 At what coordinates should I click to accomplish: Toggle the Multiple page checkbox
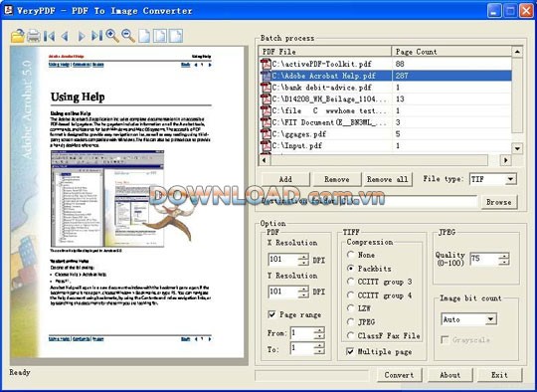[350, 351]
